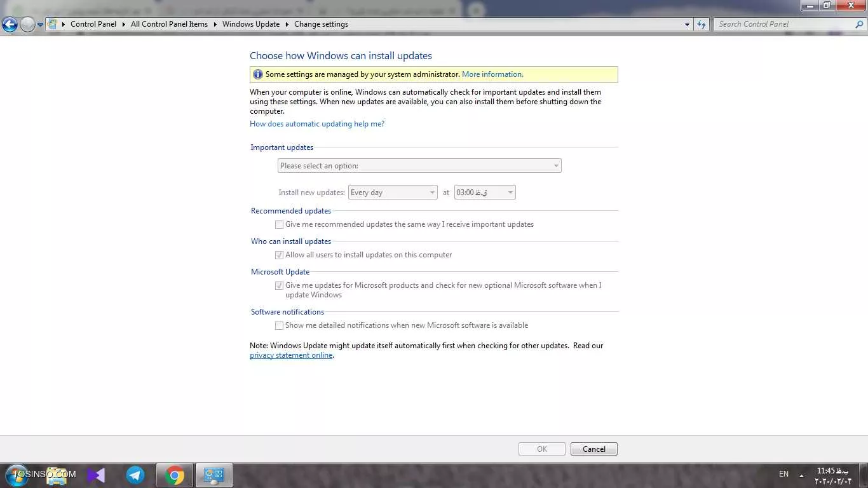Click the Software notifications heading
Viewport: 868px width, 488px height.
(287, 312)
